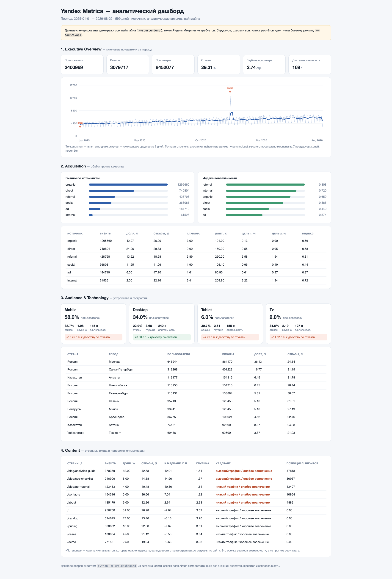This screenshot has height=579, width=392.
Task: Click the Отказы value 29.31%
Action: [x=208, y=67]
